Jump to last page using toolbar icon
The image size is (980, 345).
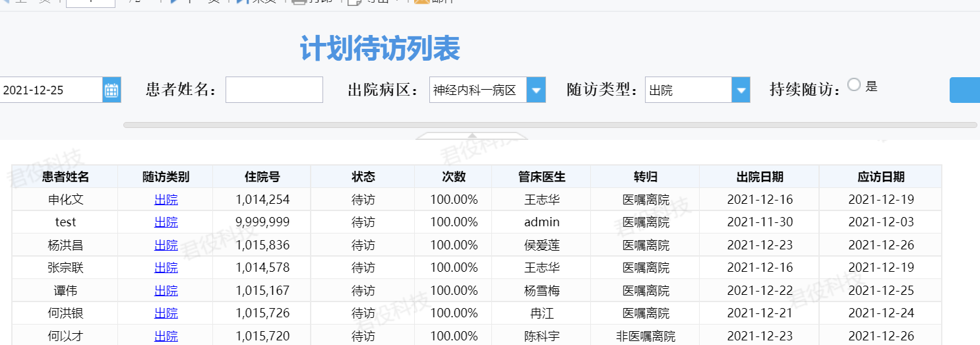tap(241, 1)
